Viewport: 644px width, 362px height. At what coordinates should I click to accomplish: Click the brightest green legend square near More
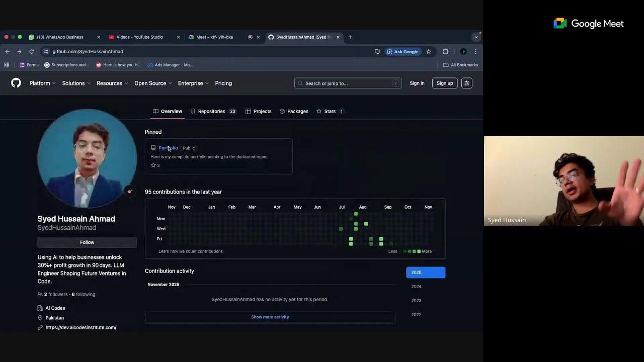[419, 251]
